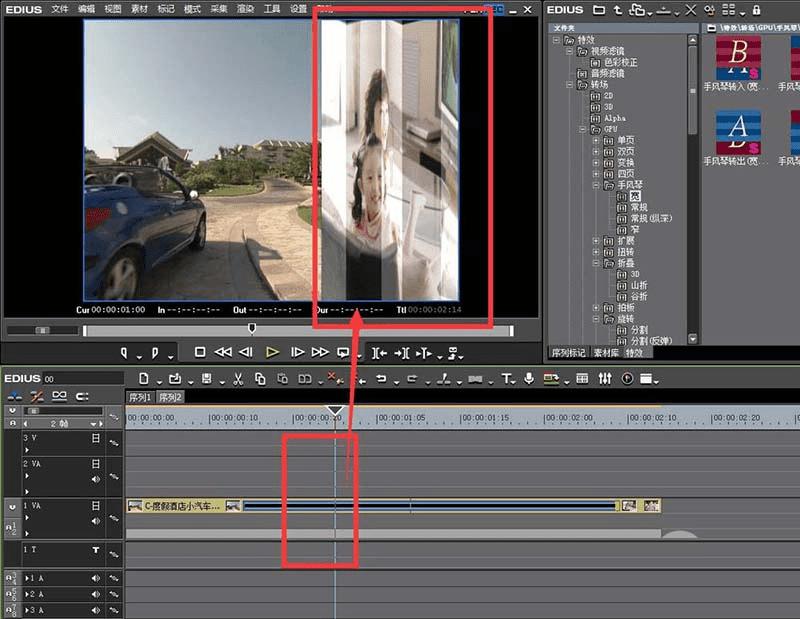This screenshot has width=800, height=619.
Task: Switch to the 素材库 tab
Action: pyautogui.click(x=606, y=353)
